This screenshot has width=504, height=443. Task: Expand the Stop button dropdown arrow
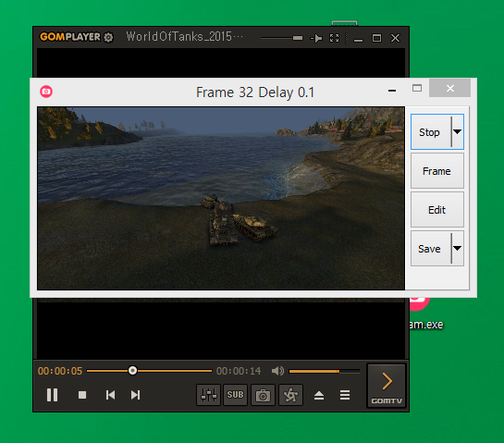pyautogui.click(x=458, y=132)
